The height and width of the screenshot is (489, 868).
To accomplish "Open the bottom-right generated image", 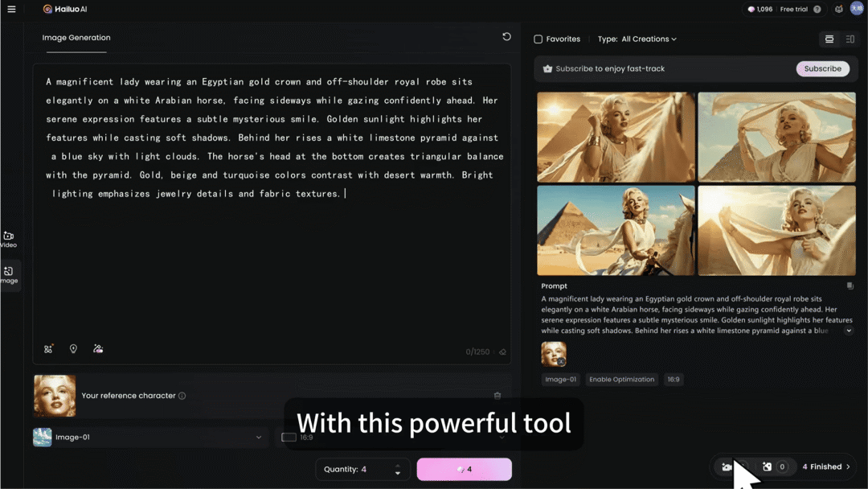I will tap(776, 230).
